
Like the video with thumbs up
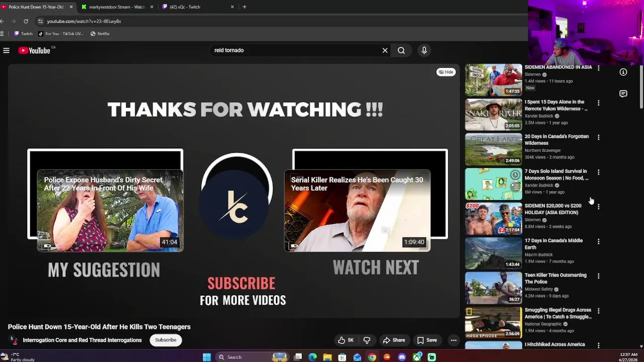(x=346, y=340)
